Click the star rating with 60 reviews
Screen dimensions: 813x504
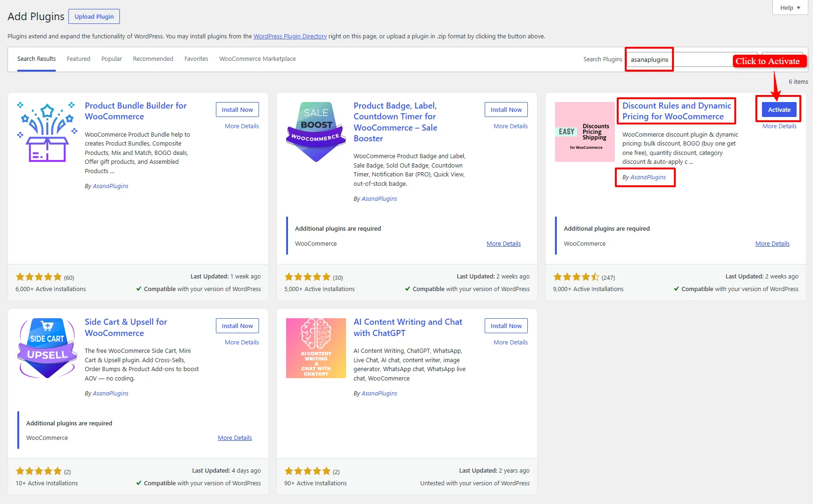[39, 277]
